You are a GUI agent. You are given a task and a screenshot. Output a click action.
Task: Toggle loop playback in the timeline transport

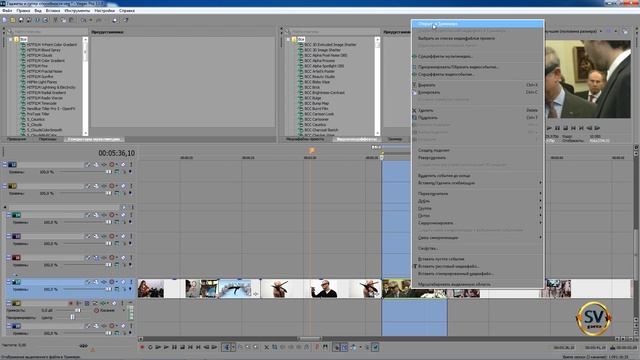(x=150, y=347)
